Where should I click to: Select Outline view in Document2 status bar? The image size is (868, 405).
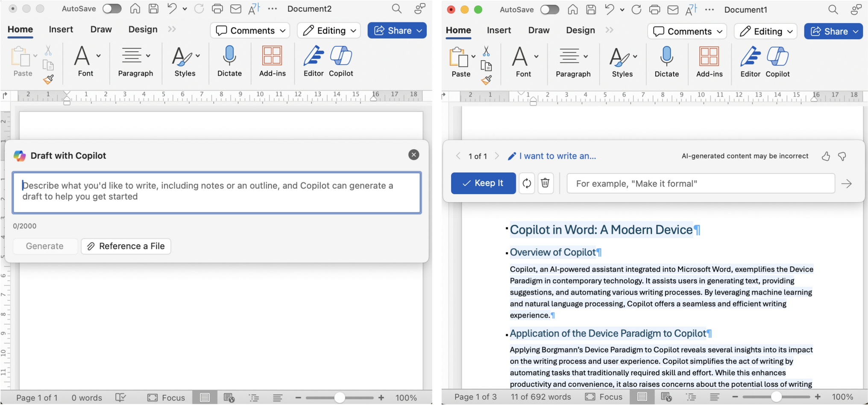(x=254, y=398)
